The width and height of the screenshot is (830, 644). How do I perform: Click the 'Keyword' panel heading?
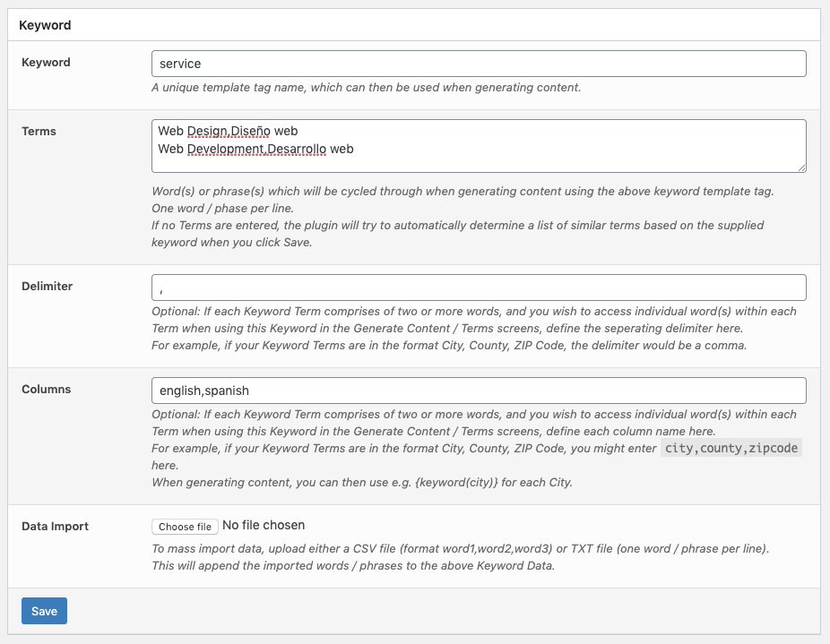click(45, 25)
